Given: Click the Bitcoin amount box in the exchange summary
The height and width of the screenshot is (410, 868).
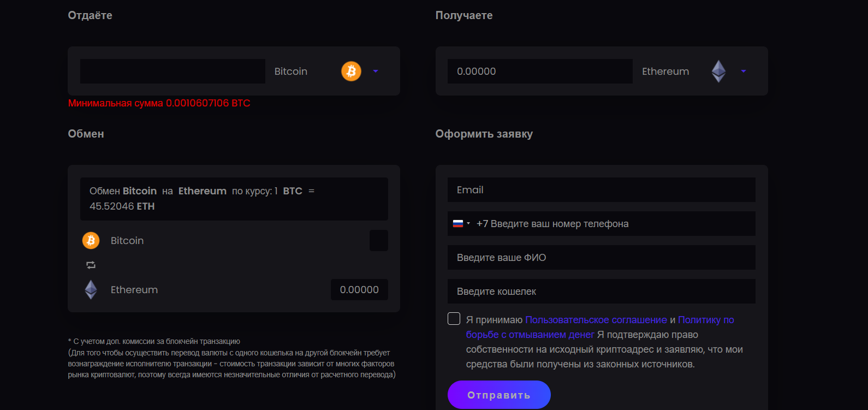Looking at the screenshot, I should [379, 240].
